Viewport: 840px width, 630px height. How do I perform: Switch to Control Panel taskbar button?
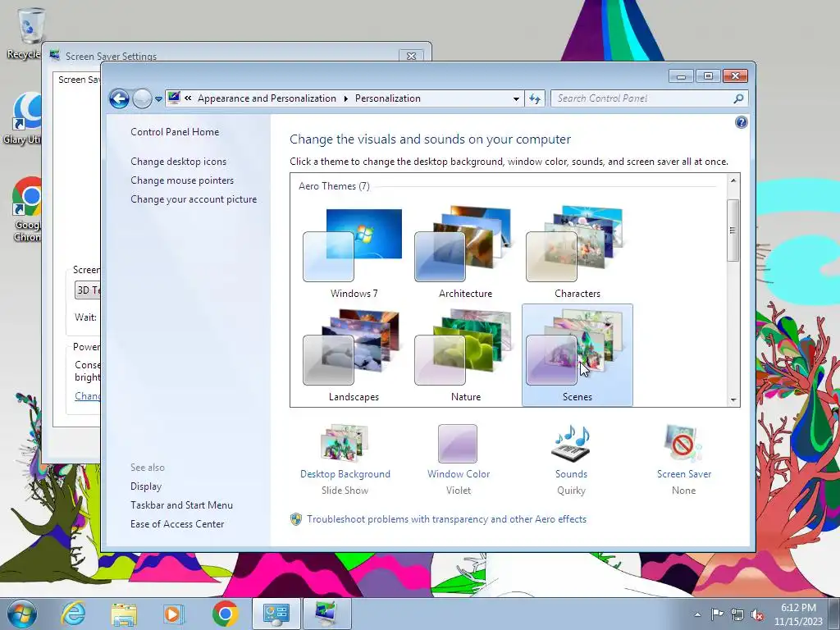pyautogui.click(x=276, y=614)
